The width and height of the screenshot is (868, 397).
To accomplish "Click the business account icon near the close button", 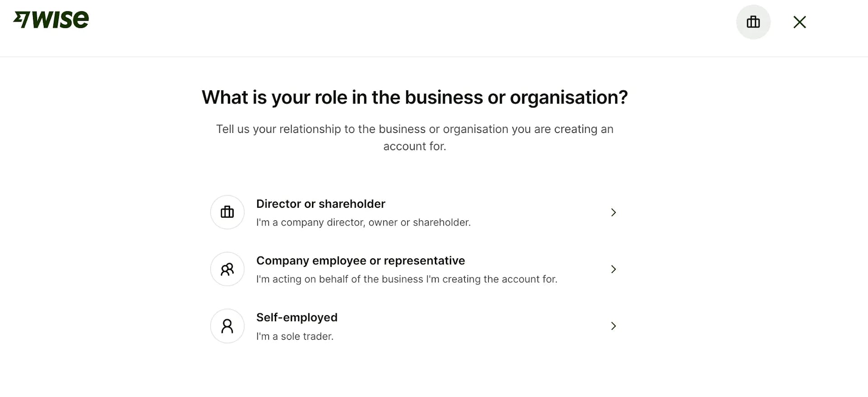I will [x=753, y=22].
